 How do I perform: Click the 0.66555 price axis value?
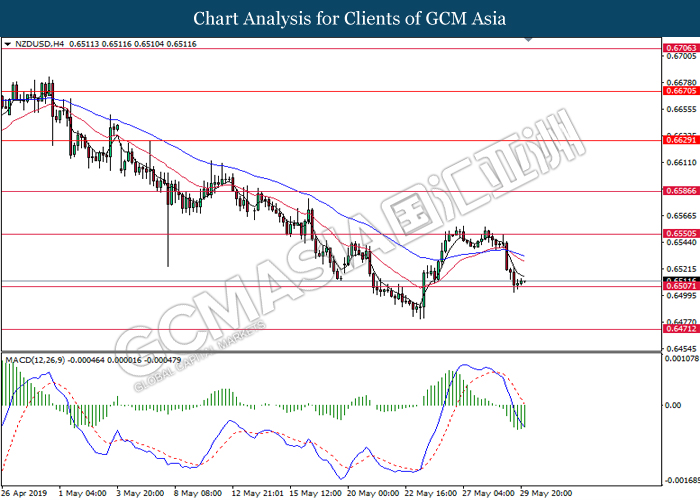click(x=681, y=109)
